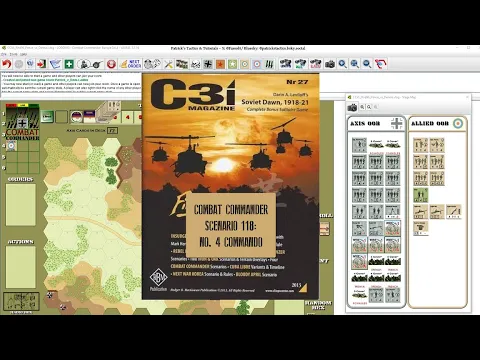The image size is (480, 360).
Task: Click the camera snapshot icon in main toolbar
Action: (x=330, y=64)
